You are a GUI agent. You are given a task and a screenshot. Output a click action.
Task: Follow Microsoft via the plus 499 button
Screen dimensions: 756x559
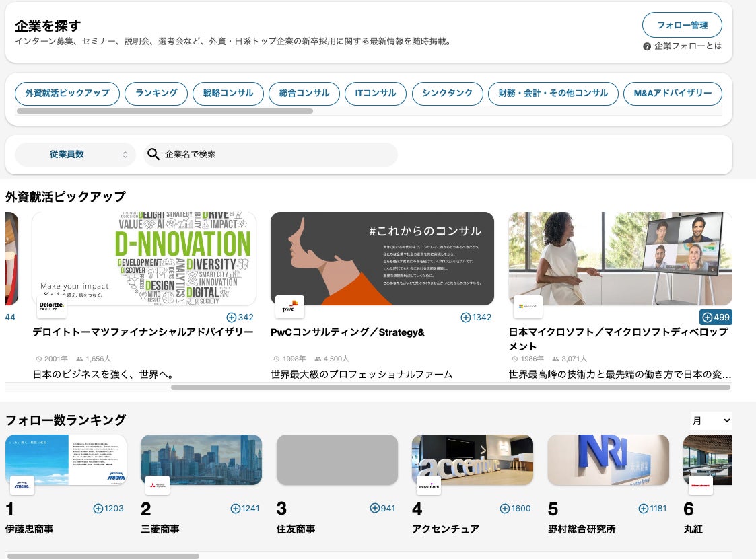716,317
